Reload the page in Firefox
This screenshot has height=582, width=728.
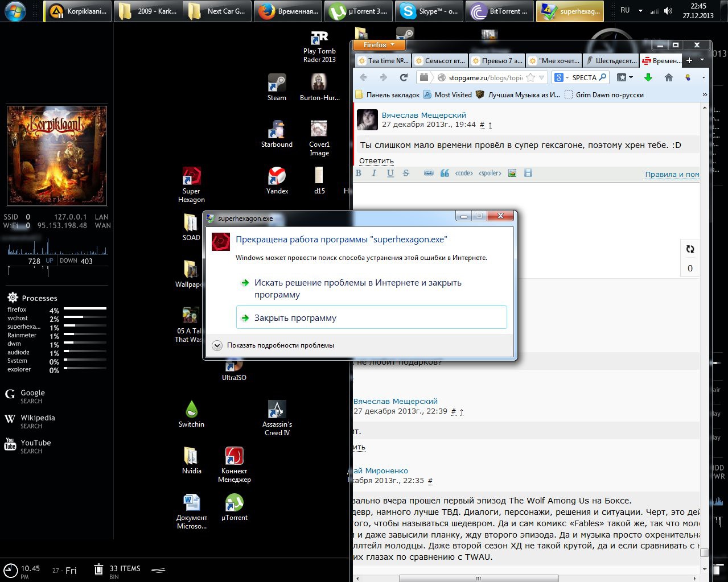coord(404,77)
